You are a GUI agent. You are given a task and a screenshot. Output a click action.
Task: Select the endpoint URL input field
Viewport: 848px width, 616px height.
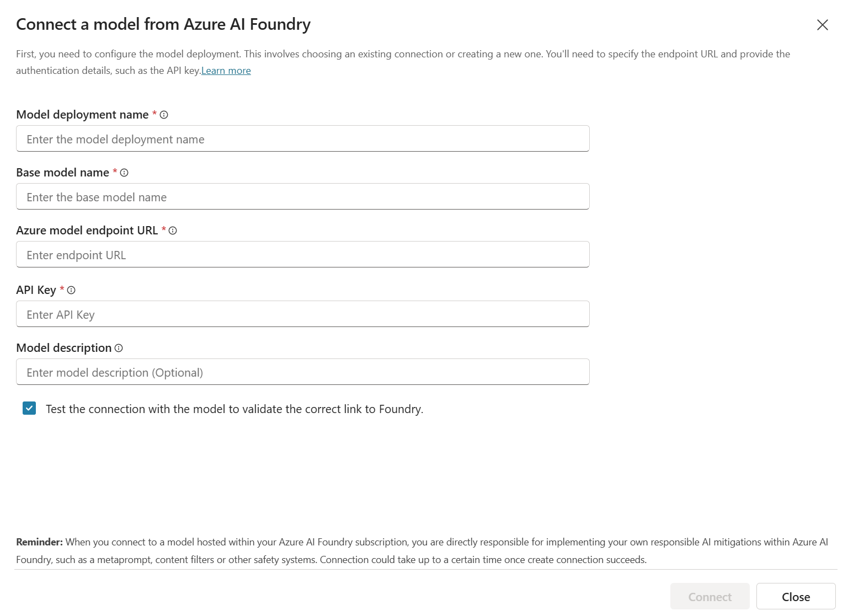click(x=303, y=254)
